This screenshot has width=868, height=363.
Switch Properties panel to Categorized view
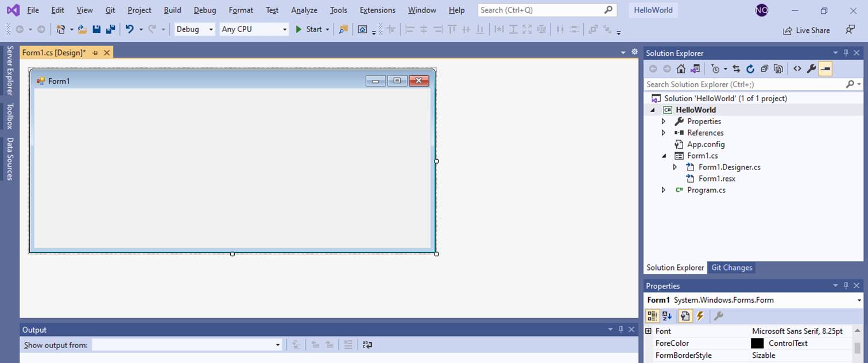(x=652, y=316)
